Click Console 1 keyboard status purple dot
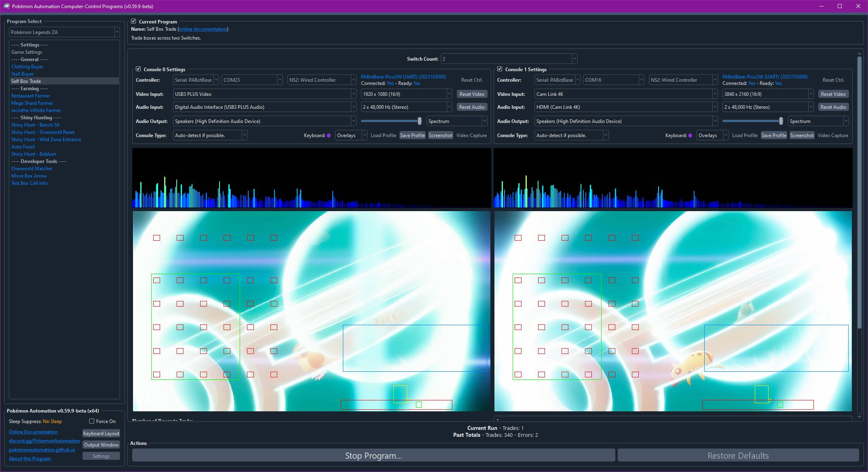Screen dimensions: 868x472 (690, 135)
